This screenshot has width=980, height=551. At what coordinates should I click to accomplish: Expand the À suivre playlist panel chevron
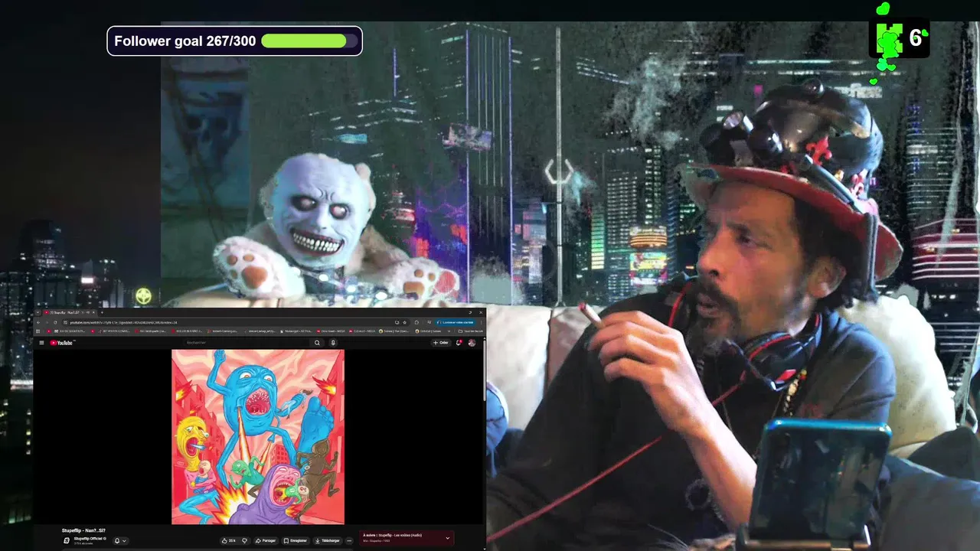(x=448, y=538)
